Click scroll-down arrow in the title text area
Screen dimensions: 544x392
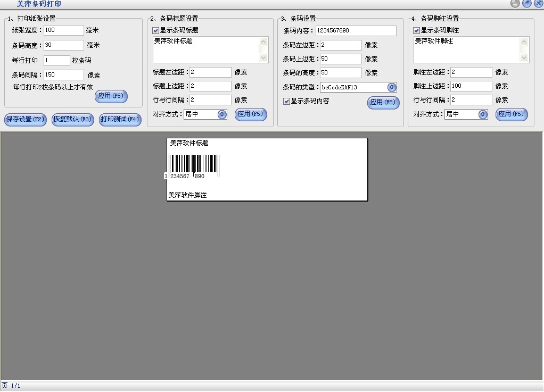(x=263, y=57)
